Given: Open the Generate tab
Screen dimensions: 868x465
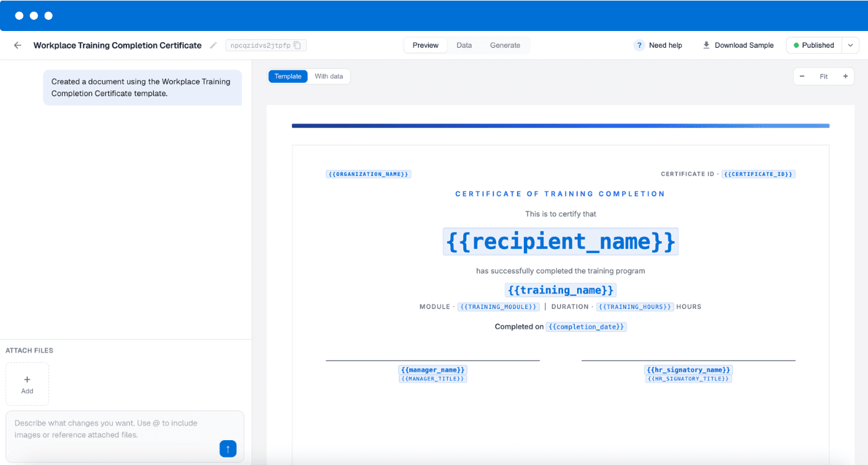Looking at the screenshot, I should [x=505, y=45].
